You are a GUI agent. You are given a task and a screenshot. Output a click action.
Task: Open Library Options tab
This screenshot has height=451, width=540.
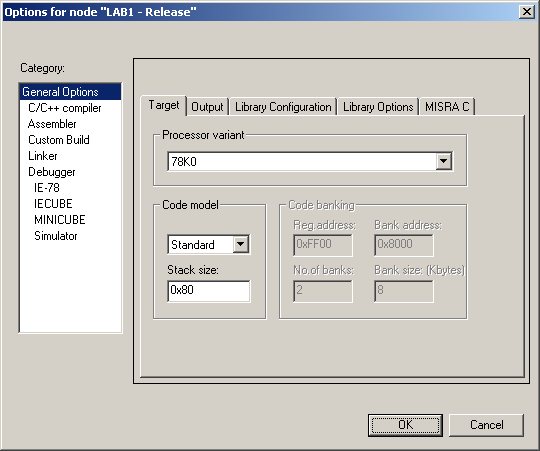coord(378,107)
